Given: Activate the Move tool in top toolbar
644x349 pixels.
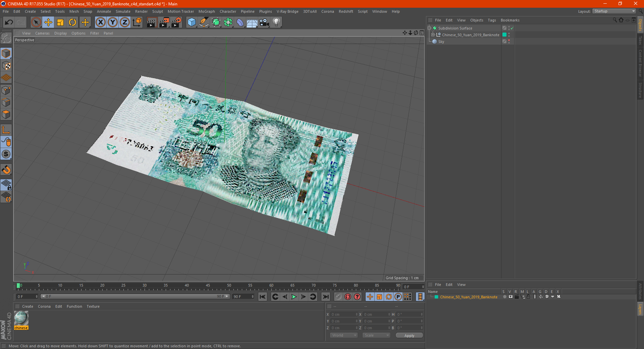Looking at the screenshot, I should pyautogui.click(x=48, y=22).
